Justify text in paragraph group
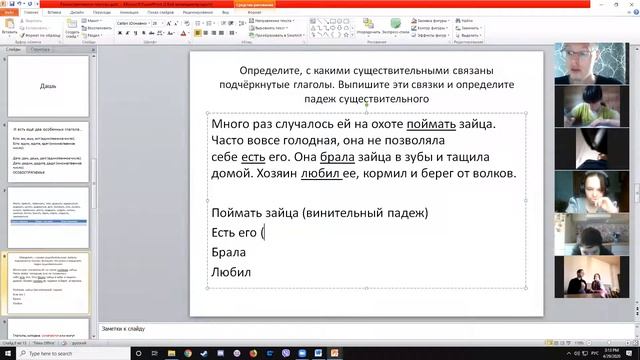This screenshot has height=360, width=640. [221, 33]
